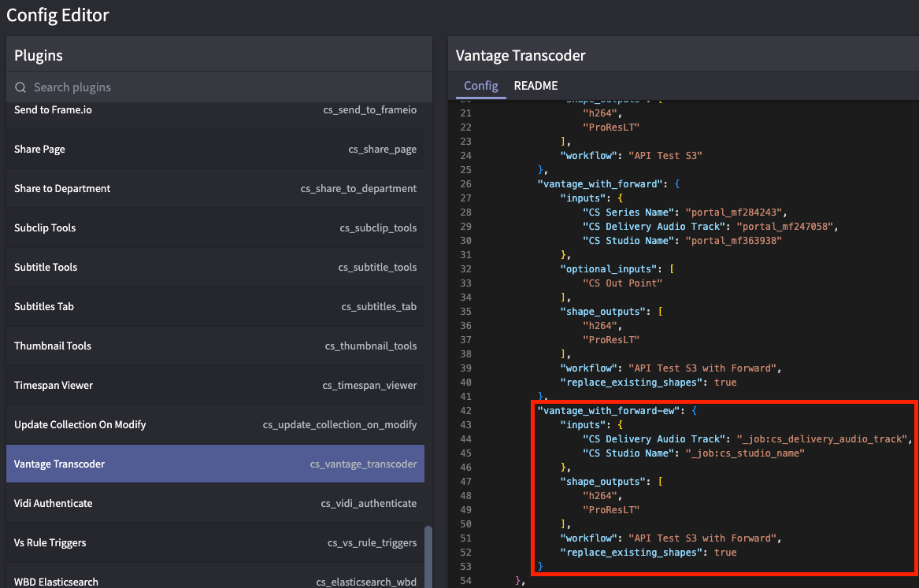Viewport: 919px width, 588px height.
Task: Select Update Collection On Modify plugin
Action: [x=215, y=424]
